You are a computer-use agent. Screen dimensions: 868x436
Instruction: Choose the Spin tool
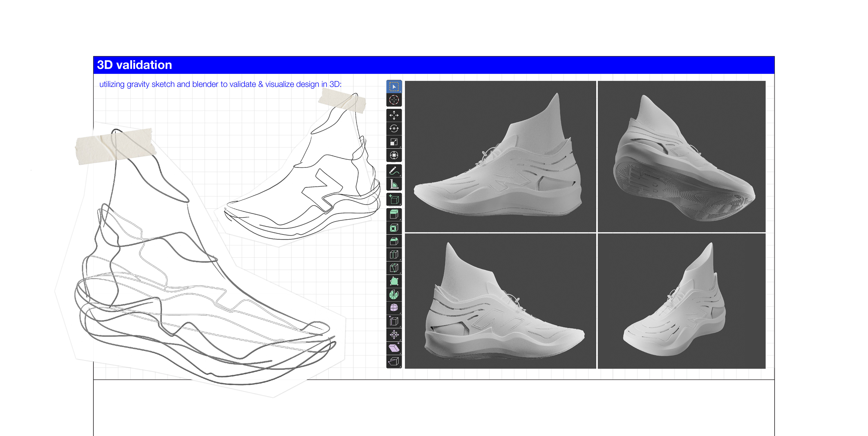coord(394,295)
